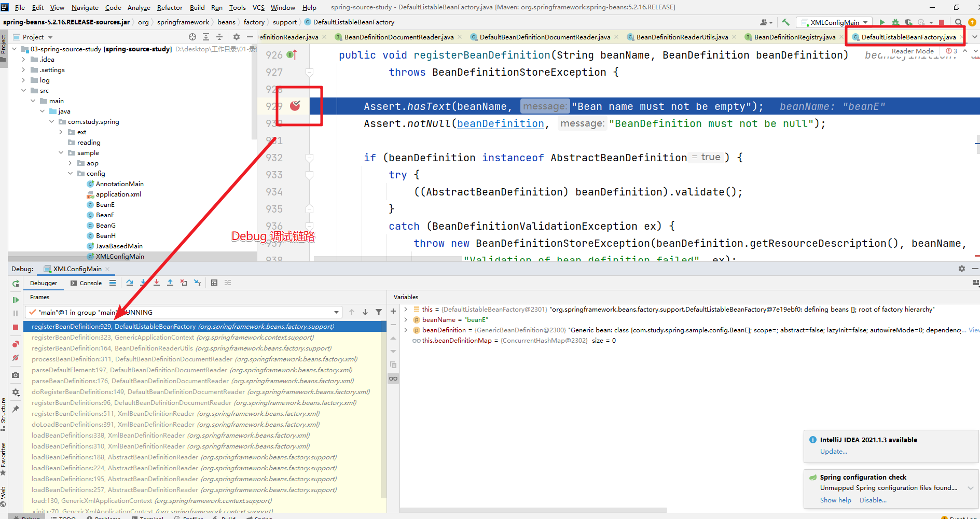Screen dimensions: 980x519
Task: Click the Trace Current Stream Chain icon
Action: (228, 283)
